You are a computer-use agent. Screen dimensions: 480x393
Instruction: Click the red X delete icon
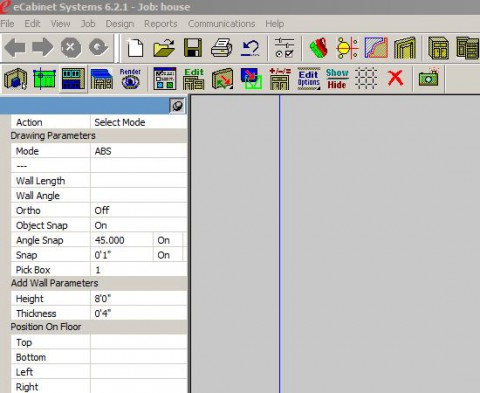click(395, 79)
